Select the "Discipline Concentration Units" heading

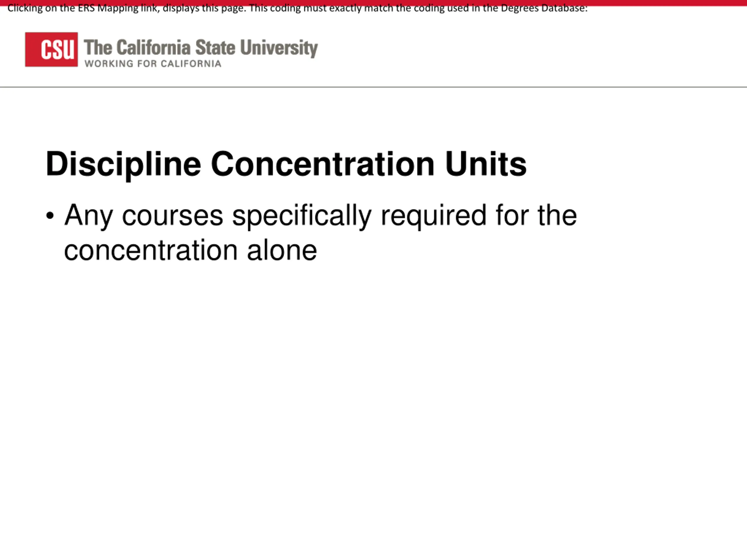coord(286,164)
